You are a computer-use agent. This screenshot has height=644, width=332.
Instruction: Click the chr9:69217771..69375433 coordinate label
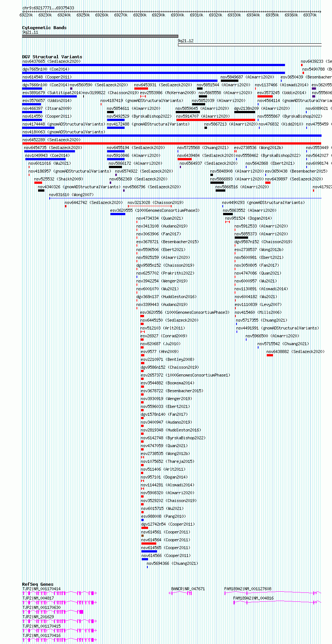(48, 8)
